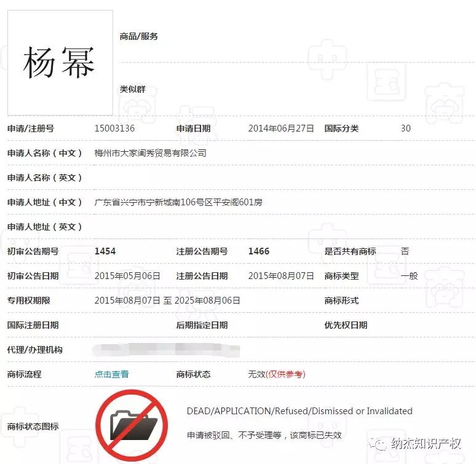
Task: Click shared trademark value 否
Action: tap(405, 251)
